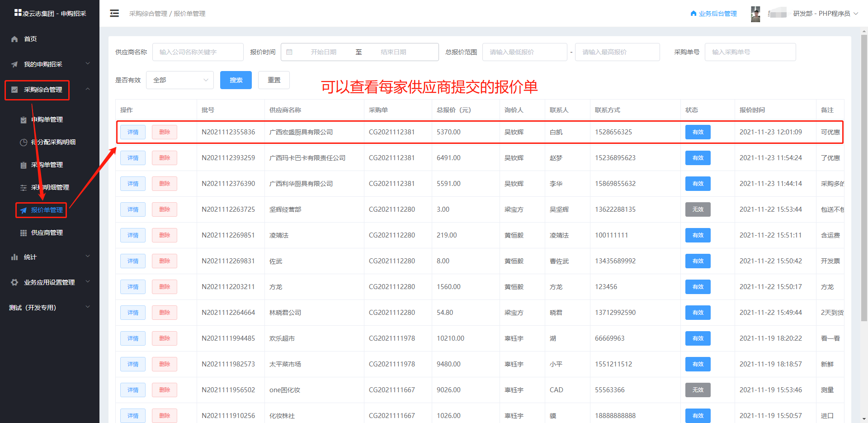The height and width of the screenshot is (423, 868).
Task: Click the bar chart icon beside 统计
Action: click(14, 257)
